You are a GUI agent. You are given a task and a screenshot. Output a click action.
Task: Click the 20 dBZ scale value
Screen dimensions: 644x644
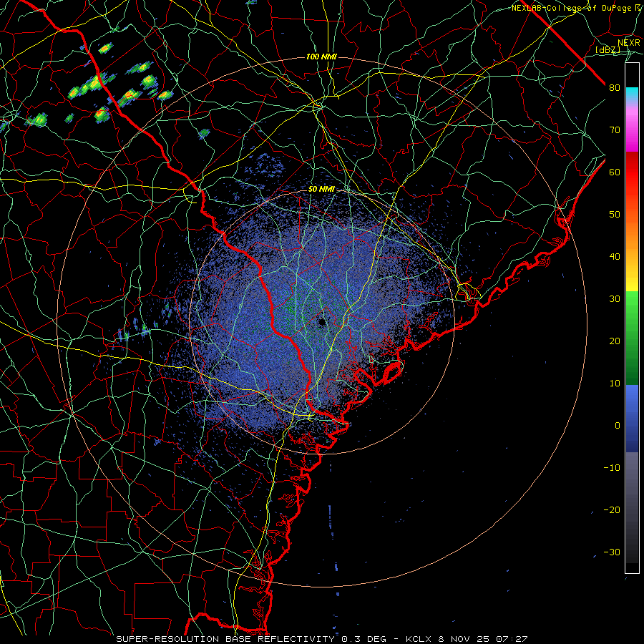615,341
